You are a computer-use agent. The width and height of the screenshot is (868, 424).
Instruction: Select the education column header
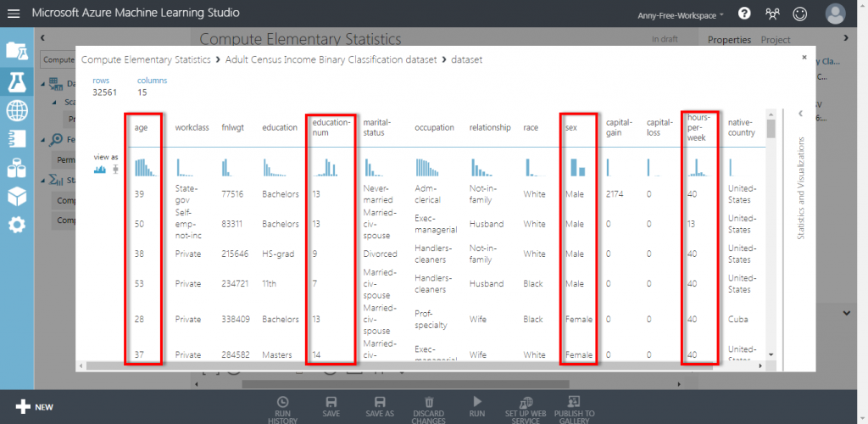pyautogui.click(x=280, y=127)
